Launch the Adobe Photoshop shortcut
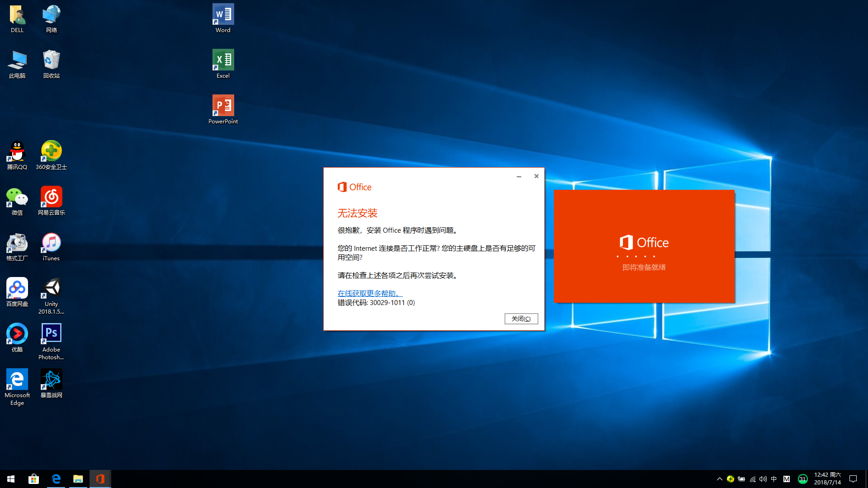 (x=51, y=342)
